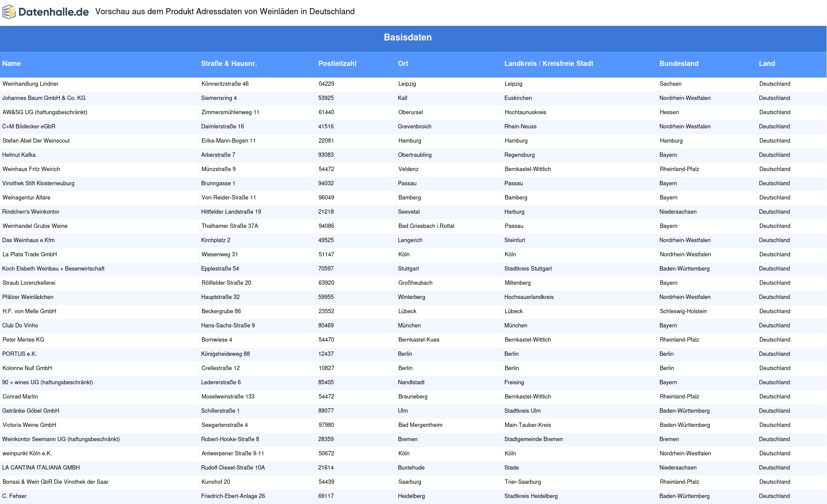Click the Ort cell Grevenbroich
Image resolution: width=827 pixels, height=504 pixels.
(x=415, y=127)
